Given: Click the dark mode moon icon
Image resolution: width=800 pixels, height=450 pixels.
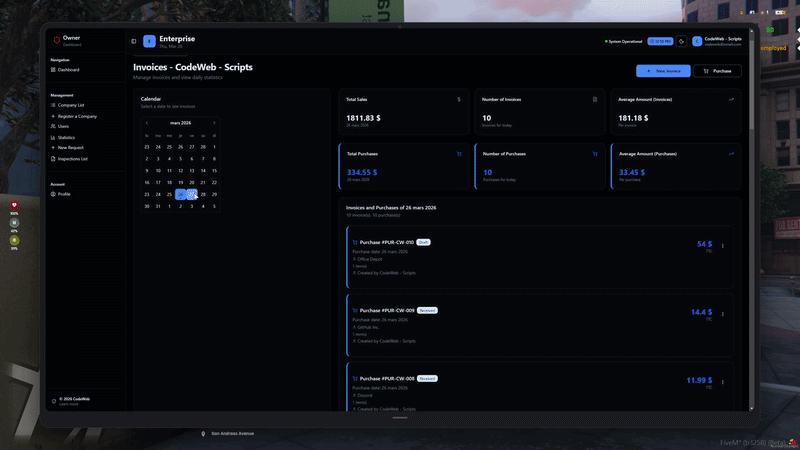Looking at the screenshot, I should (x=681, y=41).
